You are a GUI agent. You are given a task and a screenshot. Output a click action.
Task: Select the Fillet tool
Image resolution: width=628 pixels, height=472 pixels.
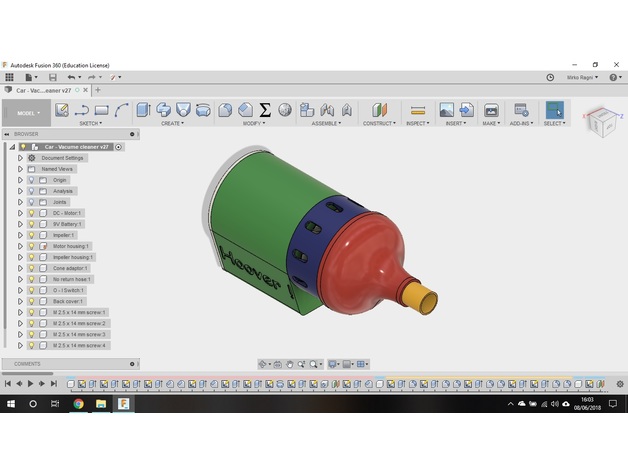click(225, 110)
